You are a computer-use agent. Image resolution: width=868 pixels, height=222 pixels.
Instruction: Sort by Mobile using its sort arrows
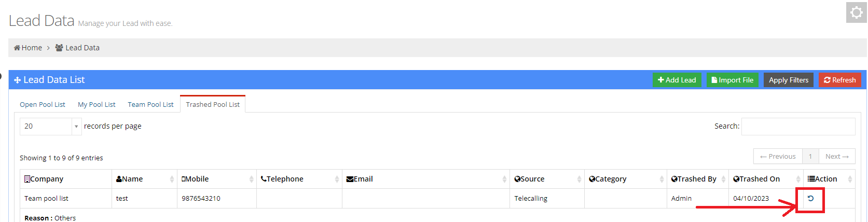(251, 179)
